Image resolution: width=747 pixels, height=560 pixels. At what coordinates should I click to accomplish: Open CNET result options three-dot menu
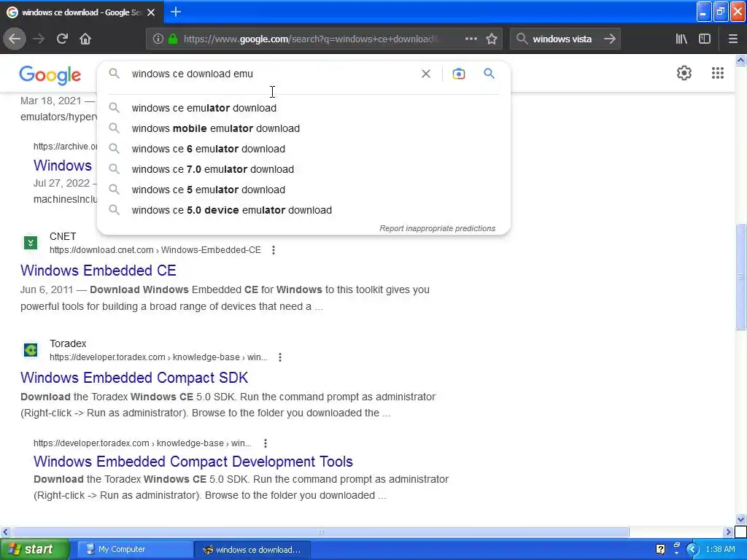tap(274, 250)
